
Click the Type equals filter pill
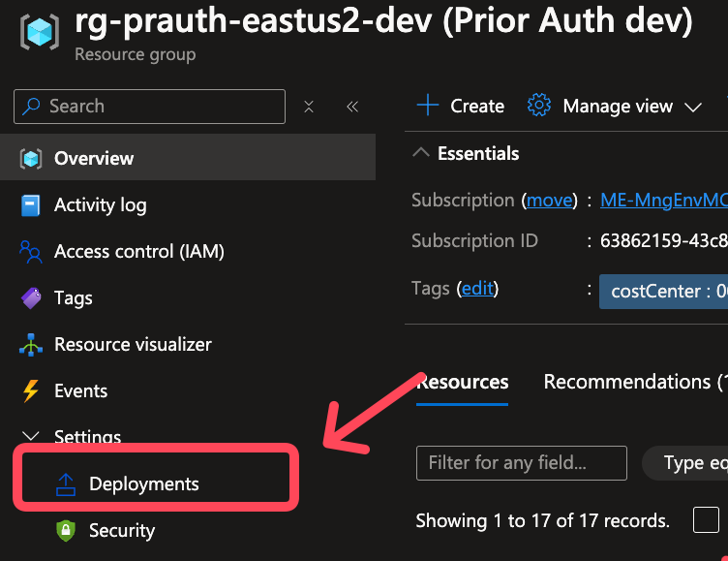pyautogui.click(x=684, y=463)
